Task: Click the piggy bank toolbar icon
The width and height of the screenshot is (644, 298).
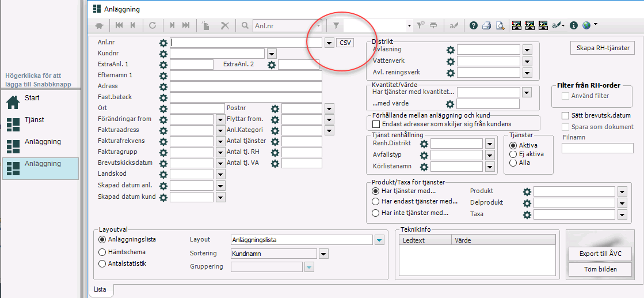Action: click(x=100, y=25)
